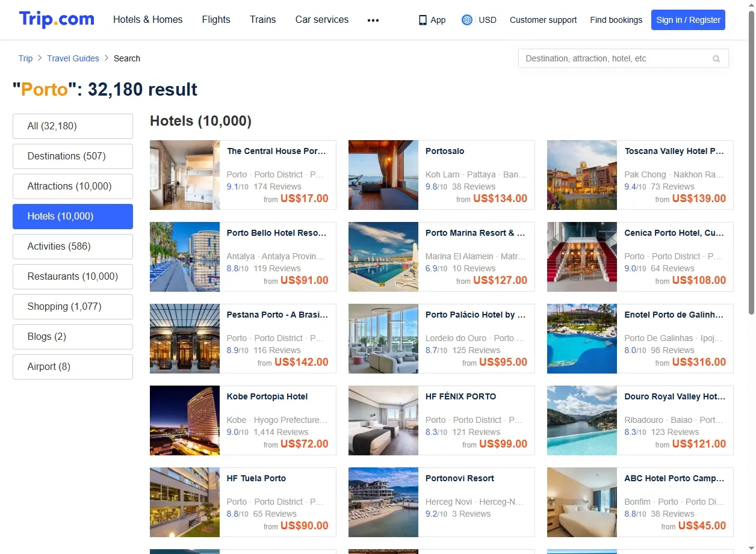Click the page vertical scrollbar

751,162
